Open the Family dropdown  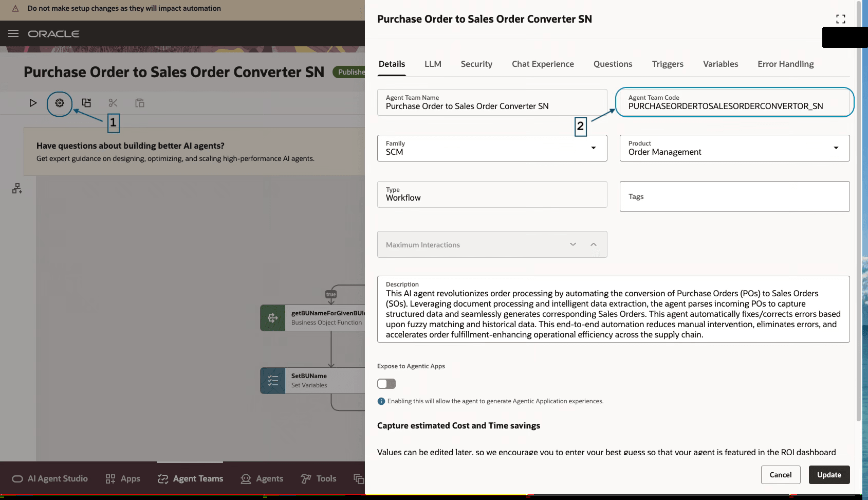point(492,148)
